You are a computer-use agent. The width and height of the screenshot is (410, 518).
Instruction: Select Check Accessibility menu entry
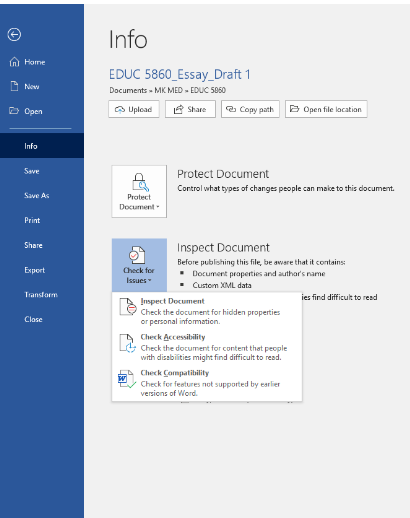click(207, 347)
